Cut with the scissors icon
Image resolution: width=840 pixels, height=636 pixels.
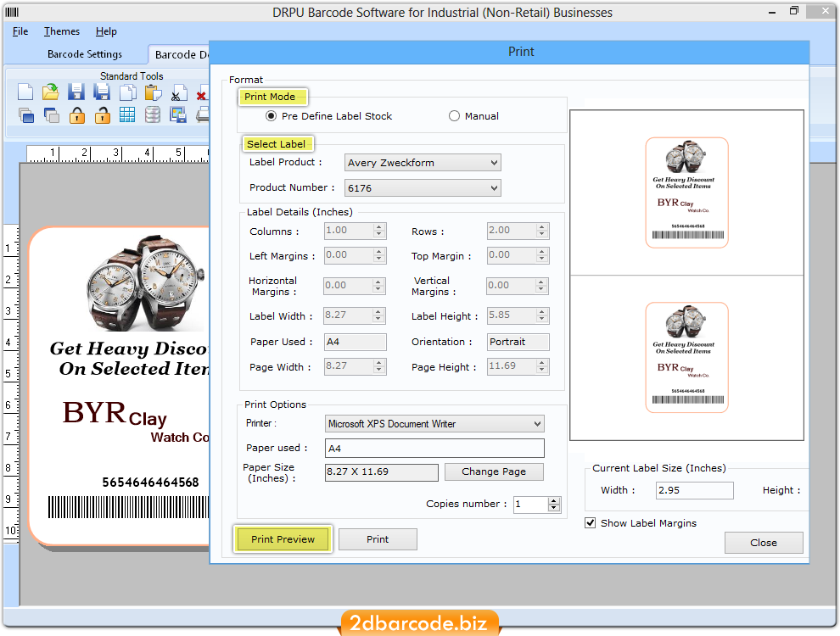[x=178, y=92]
